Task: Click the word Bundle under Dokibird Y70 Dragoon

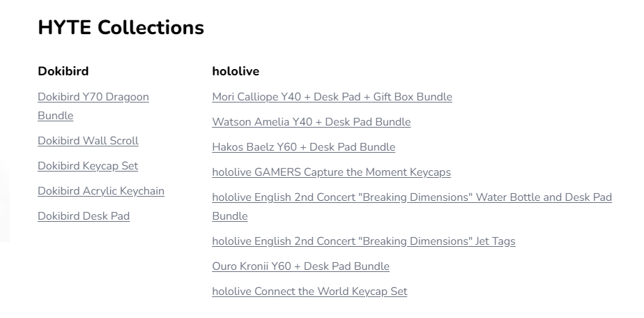Action: point(56,116)
